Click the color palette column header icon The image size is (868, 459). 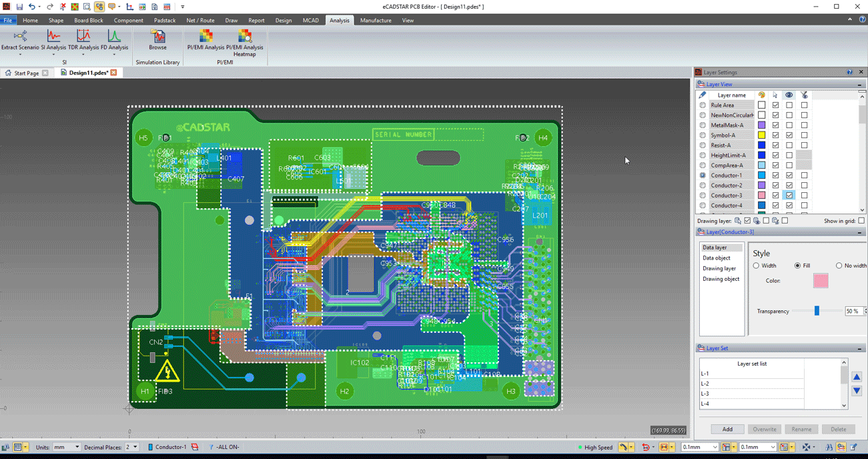point(761,95)
